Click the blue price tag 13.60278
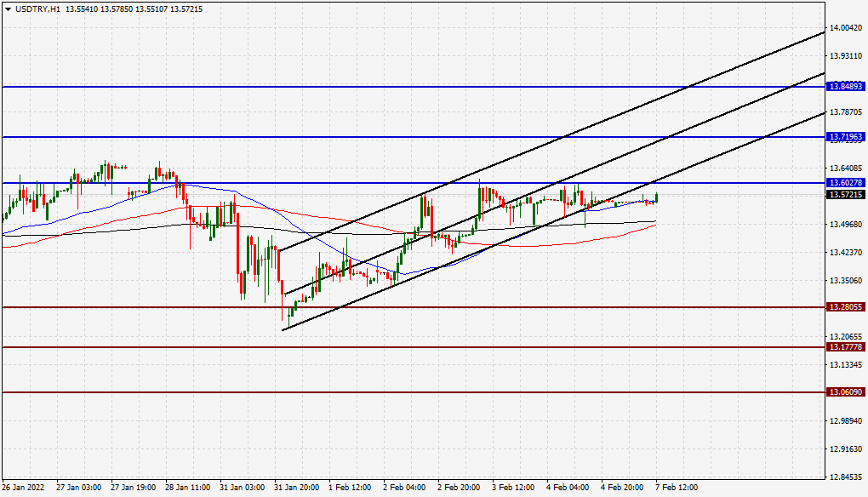The height and width of the screenshot is (497, 868). 847,183
